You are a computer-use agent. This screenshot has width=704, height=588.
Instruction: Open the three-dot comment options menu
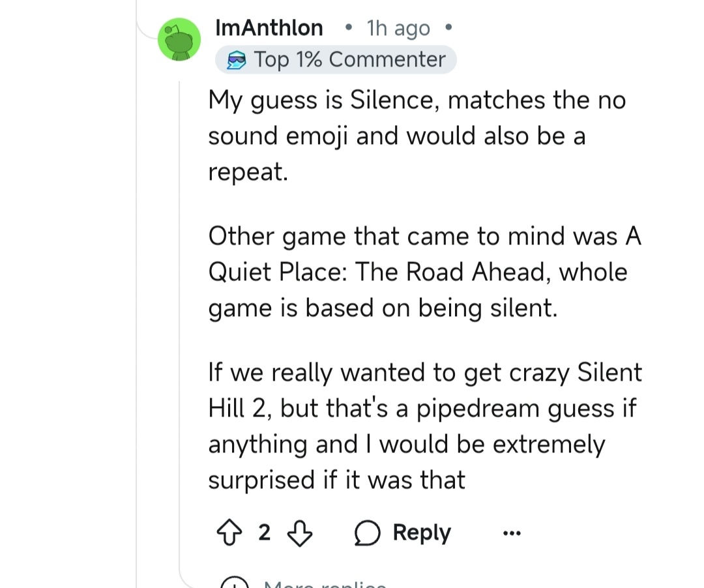coord(512,533)
